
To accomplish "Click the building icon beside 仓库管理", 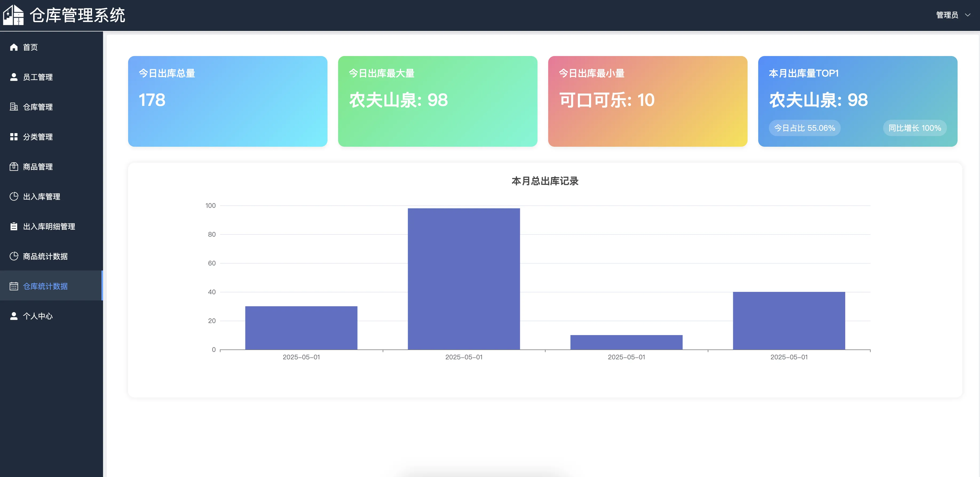I will pos(14,107).
